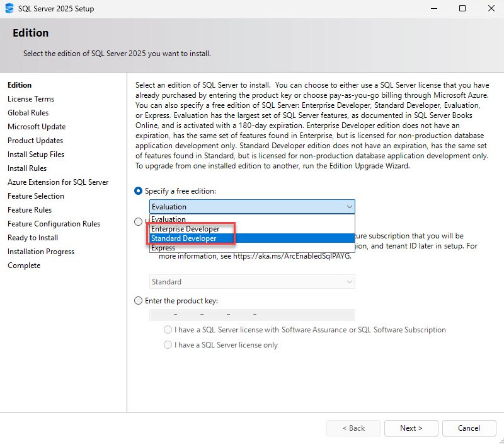Screen dimensions: 504x444
Task: Select the Azure Extension for SQL Server step
Action: click(58, 182)
